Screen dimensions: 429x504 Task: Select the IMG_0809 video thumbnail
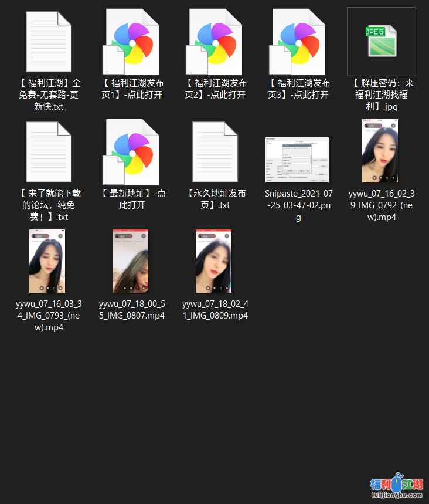[x=214, y=261]
